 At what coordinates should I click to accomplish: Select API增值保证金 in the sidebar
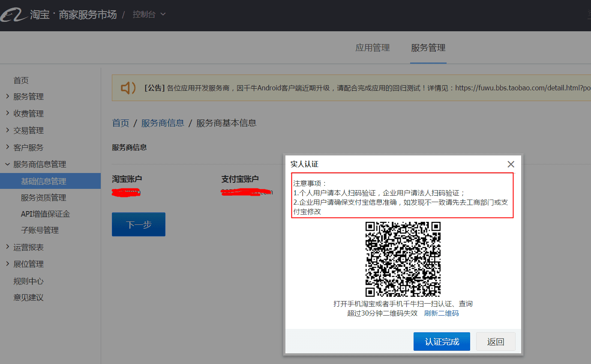pos(45,214)
